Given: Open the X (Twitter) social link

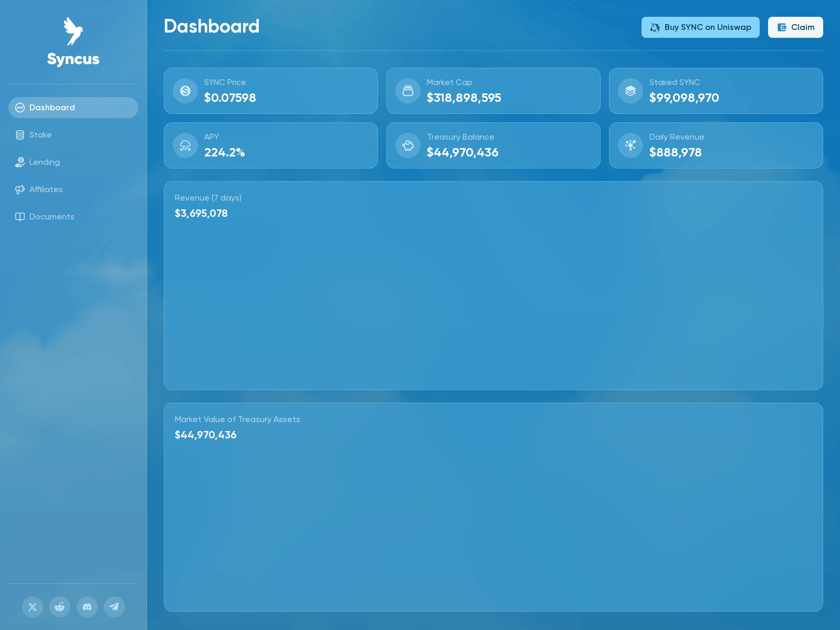Looking at the screenshot, I should click(x=33, y=607).
